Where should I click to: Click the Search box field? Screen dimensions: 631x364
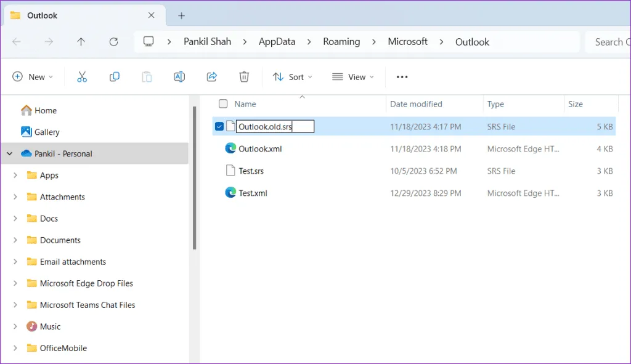608,42
